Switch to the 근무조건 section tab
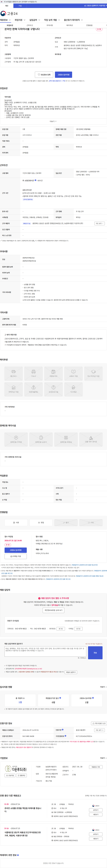This screenshot has width=107, height=868. [30, 25]
